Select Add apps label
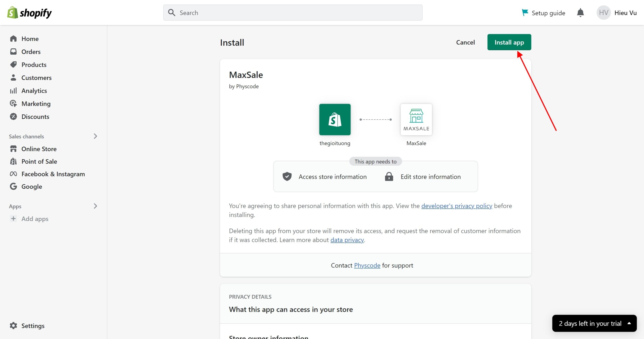Viewport: 644px width, 339px height. point(35,219)
